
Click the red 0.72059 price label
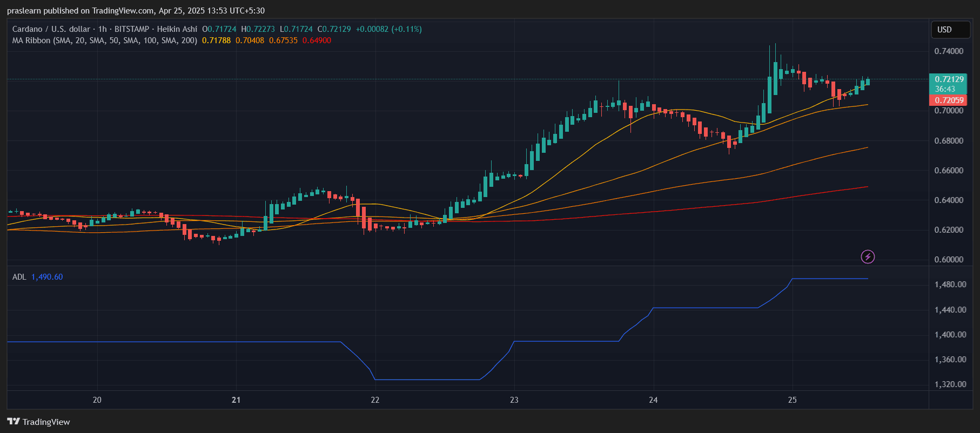[x=948, y=100]
